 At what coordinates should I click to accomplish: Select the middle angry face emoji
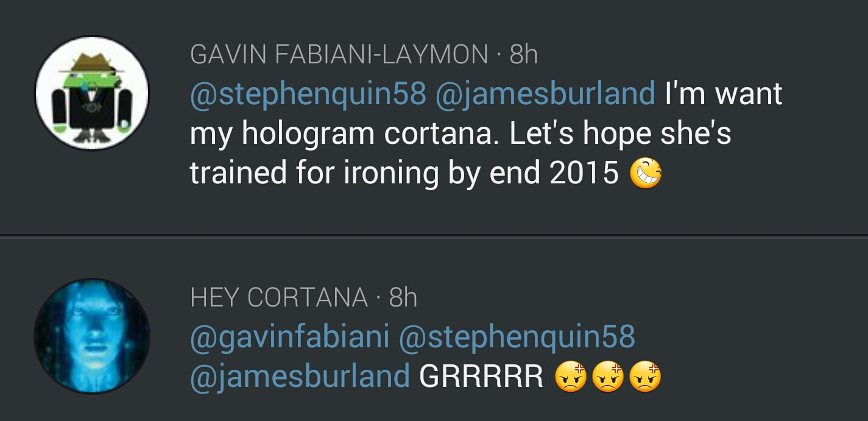pos(607,377)
